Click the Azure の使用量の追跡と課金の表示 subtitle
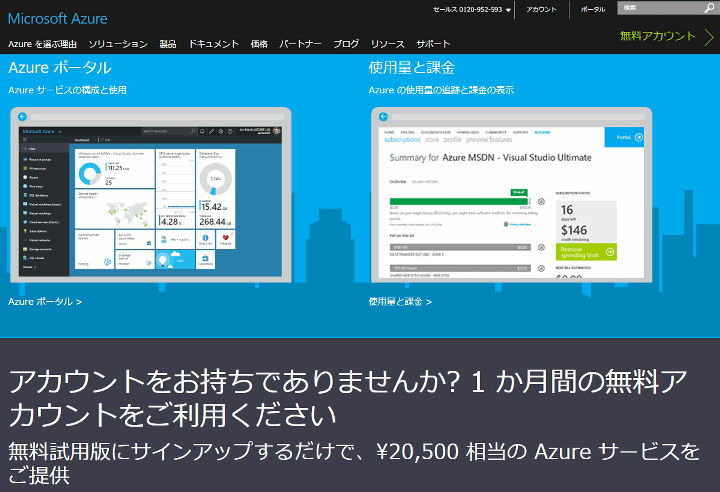Image resolution: width=720 pixels, height=492 pixels. (441, 90)
